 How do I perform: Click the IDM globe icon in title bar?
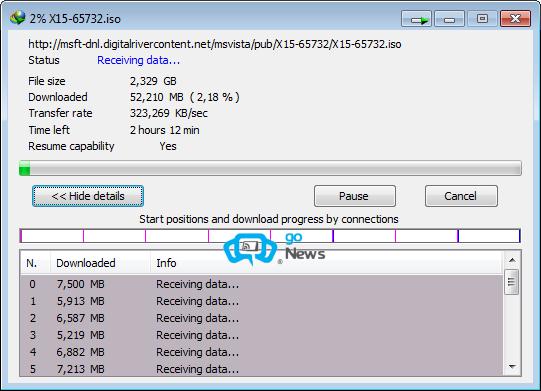tap(18, 17)
